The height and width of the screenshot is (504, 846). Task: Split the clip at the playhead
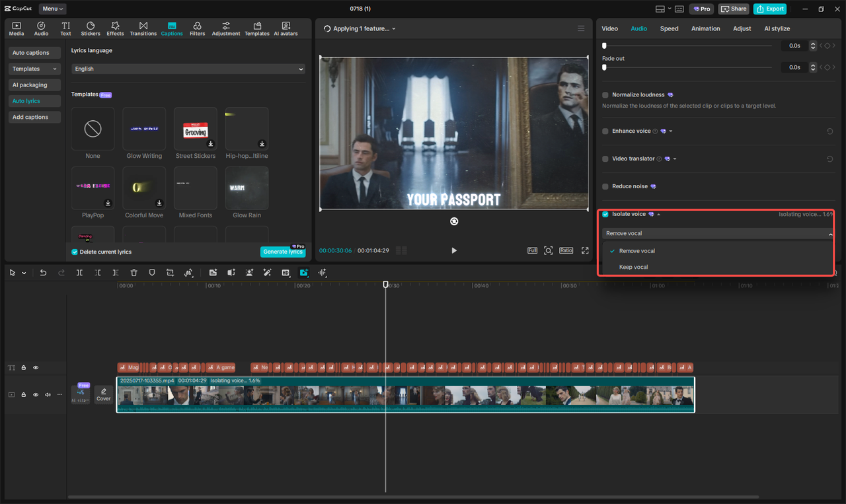[x=79, y=272]
